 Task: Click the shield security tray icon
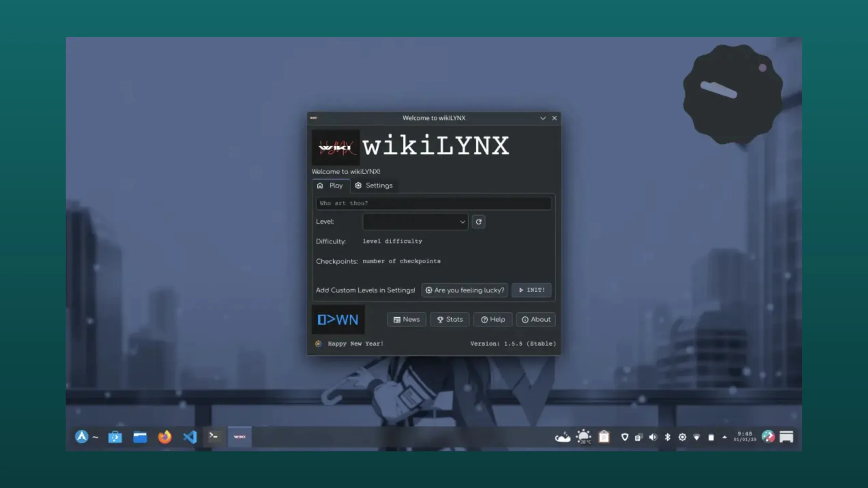[625, 437]
